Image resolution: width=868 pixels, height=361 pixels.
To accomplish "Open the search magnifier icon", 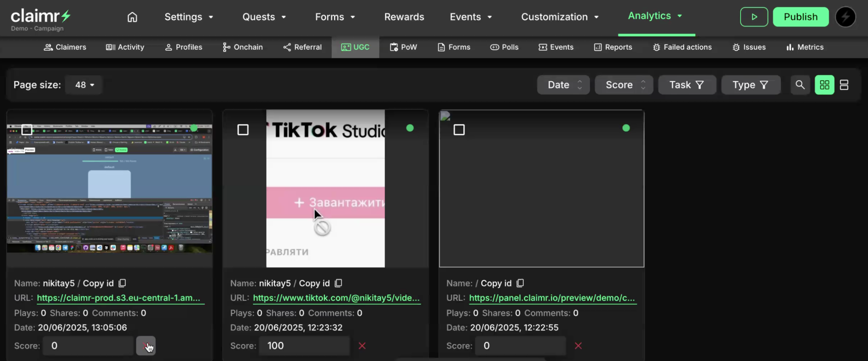I will point(800,85).
